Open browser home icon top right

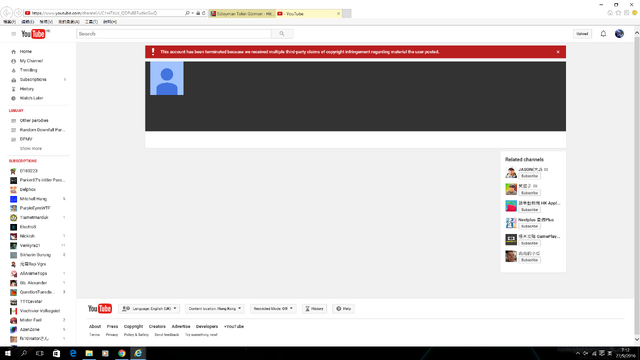click(x=610, y=13)
